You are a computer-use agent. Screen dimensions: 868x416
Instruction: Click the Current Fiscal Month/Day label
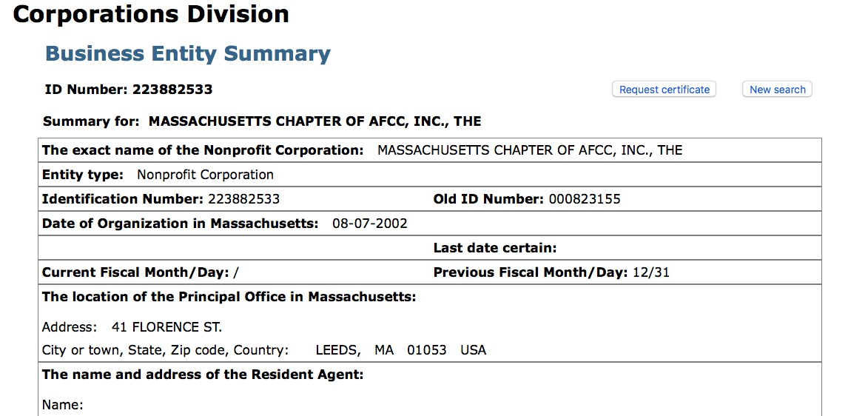click(135, 272)
